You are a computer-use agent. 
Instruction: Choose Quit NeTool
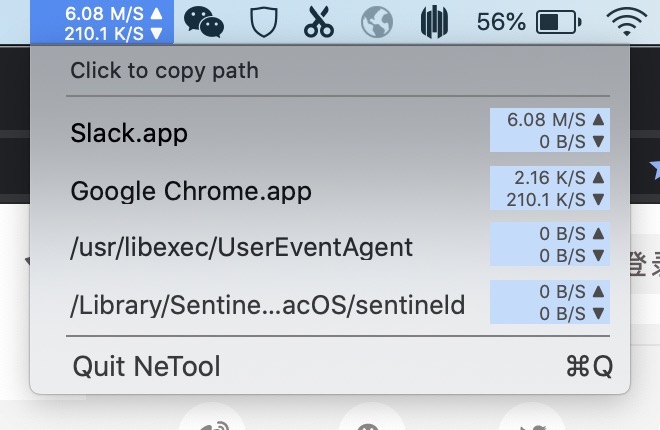(330, 366)
